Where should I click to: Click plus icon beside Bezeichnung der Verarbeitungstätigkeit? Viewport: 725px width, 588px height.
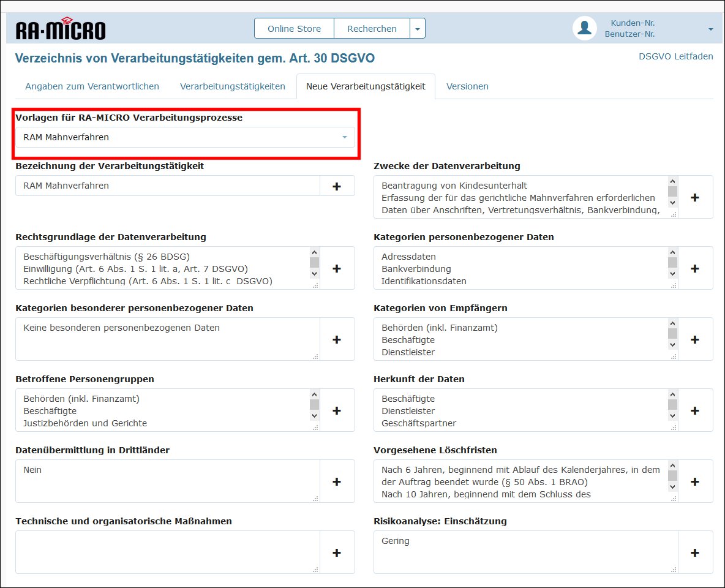pos(336,186)
